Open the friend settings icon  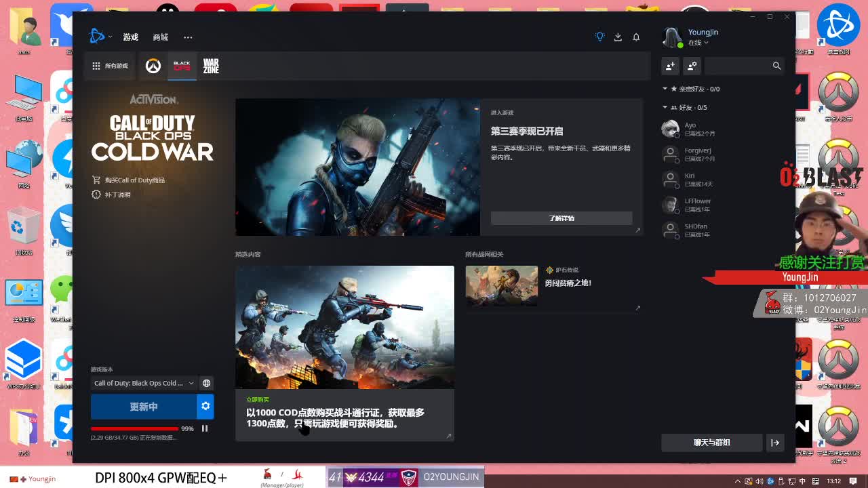(692, 66)
